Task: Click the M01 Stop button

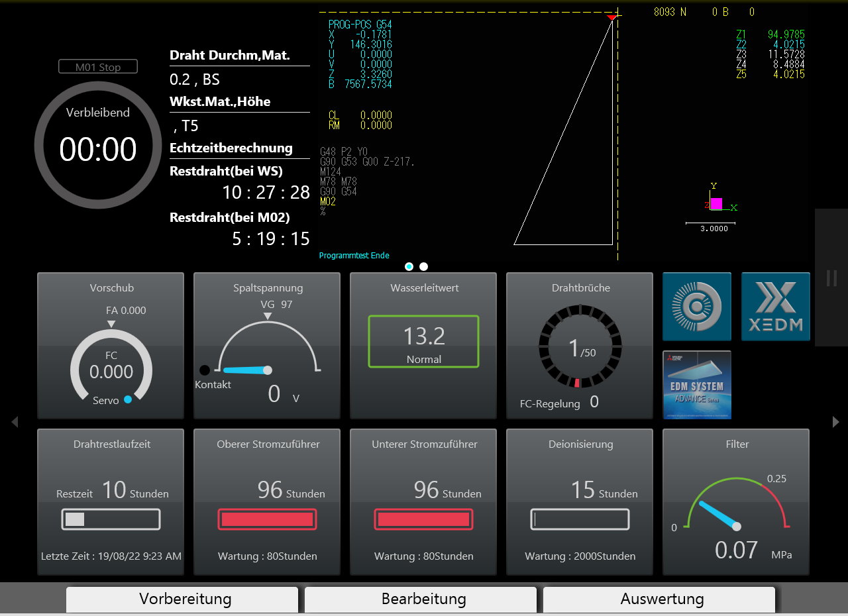Action: (98, 67)
